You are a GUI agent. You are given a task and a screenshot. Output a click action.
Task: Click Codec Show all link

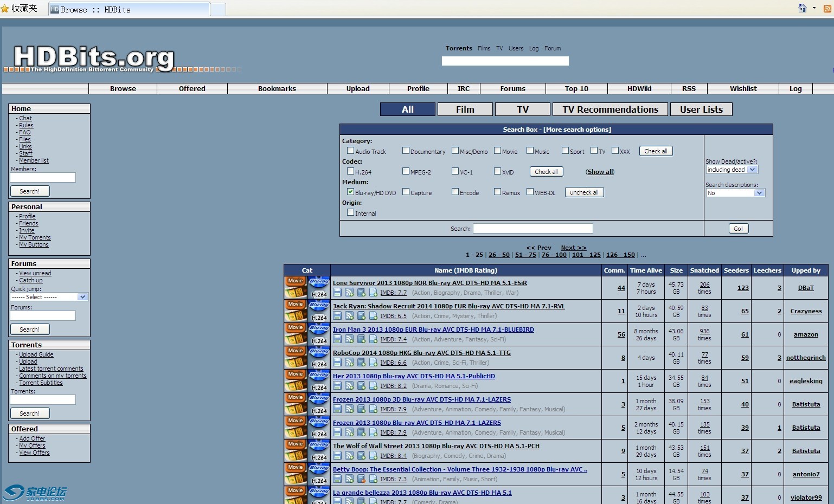[600, 172]
